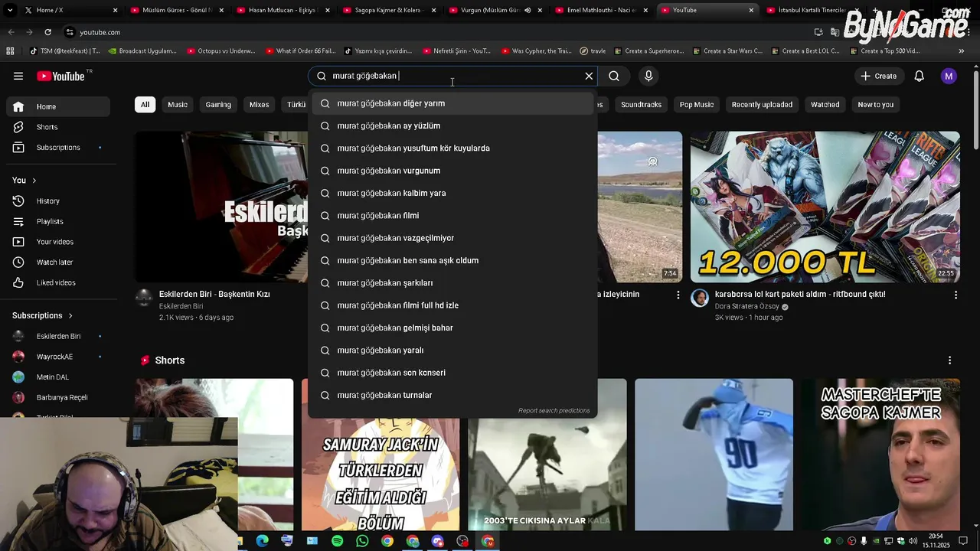Select the 'New to you' filter chip
This screenshot has width=980, height=551.
pos(876,104)
